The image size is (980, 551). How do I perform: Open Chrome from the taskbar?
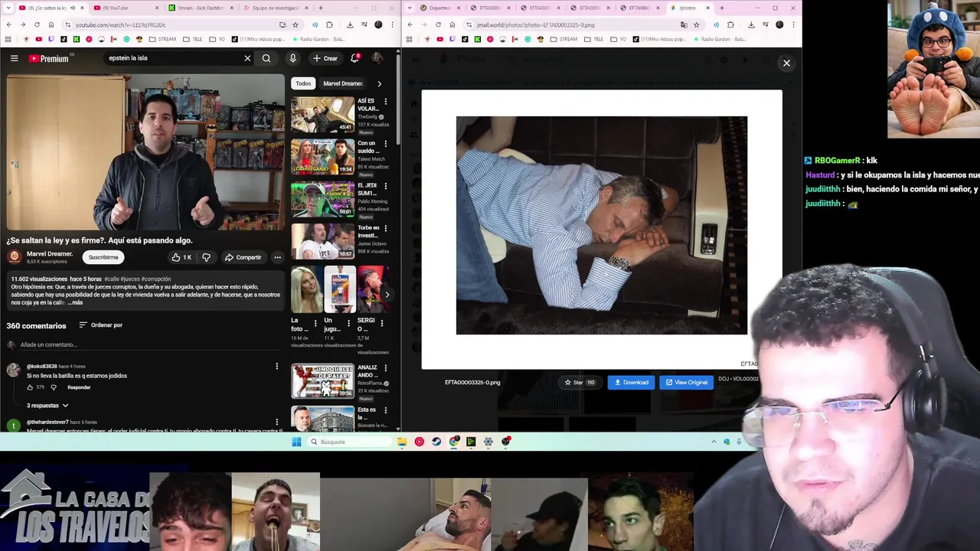[x=454, y=442]
